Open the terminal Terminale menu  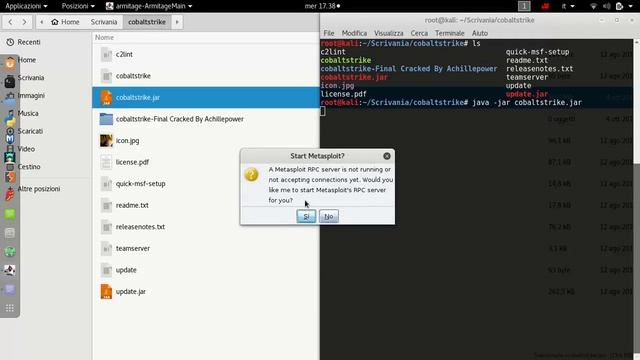[449, 33]
